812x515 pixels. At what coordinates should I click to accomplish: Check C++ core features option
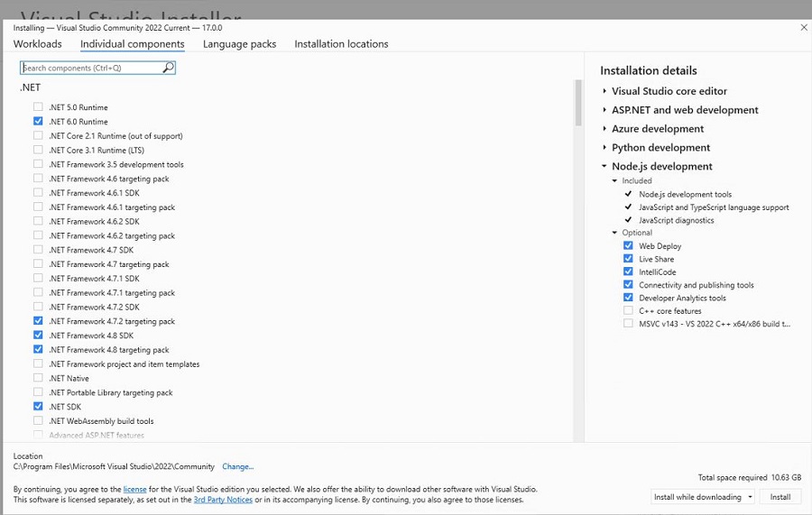point(628,310)
